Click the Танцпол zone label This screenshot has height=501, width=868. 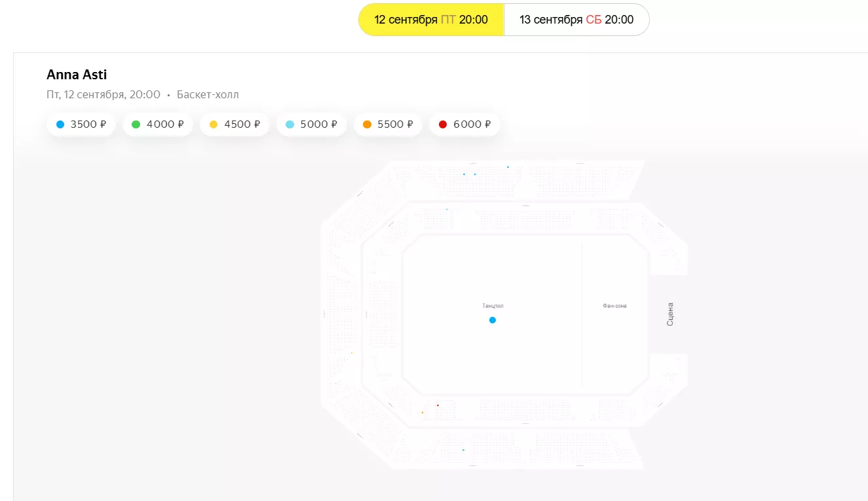click(x=493, y=306)
